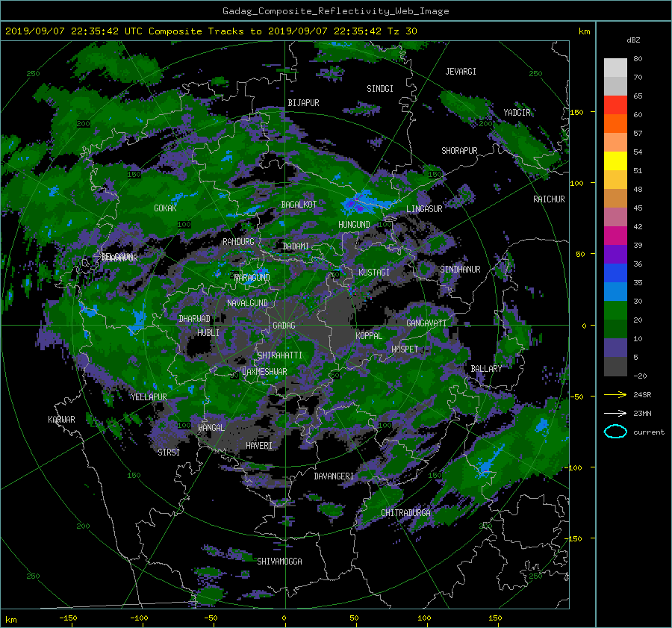Click the 'DHARWAD' city label

(194, 319)
